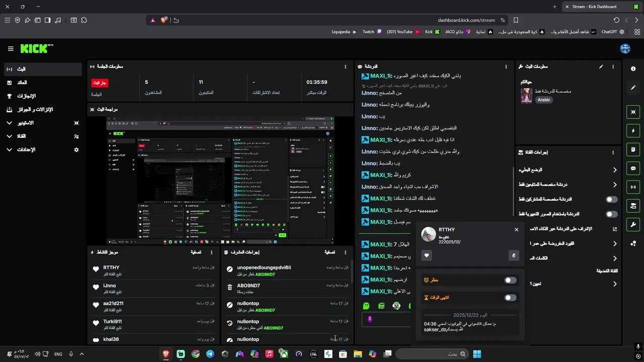Toggle the channel actions panel button

point(633,206)
